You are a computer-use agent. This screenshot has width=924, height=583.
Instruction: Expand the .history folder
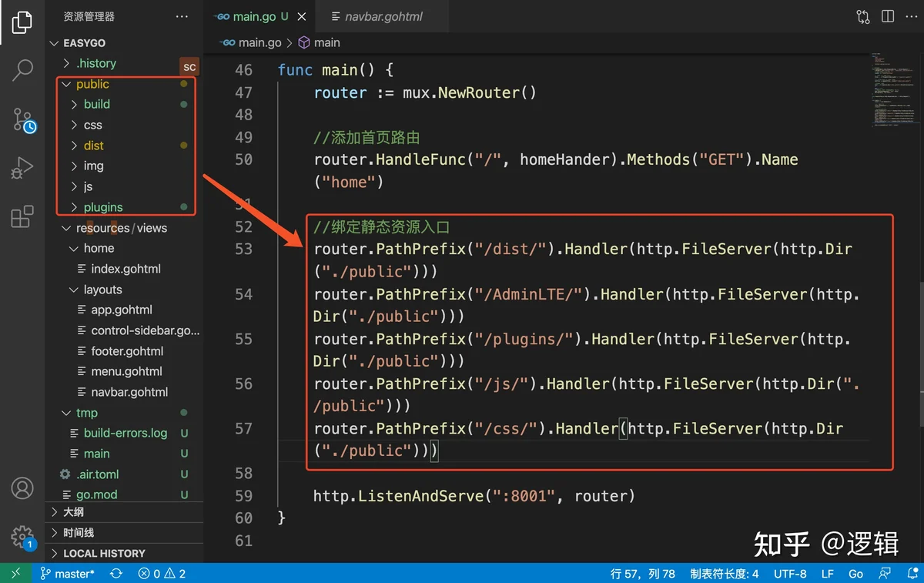pos(123,63)
